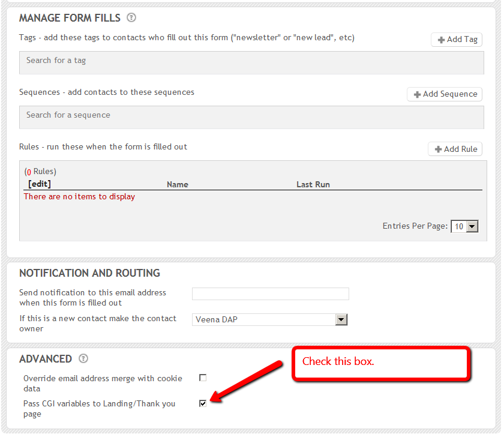Enable Override email address merge checkbox
The width and height of the screenshot is (504, 434).
[x=203, y=378]
